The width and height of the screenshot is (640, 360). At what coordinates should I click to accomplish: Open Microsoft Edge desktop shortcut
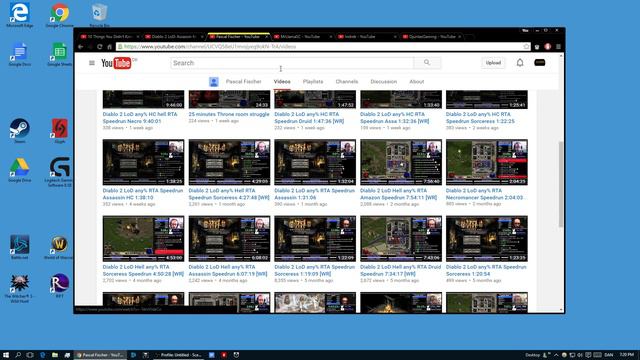pyautogui.click(x=20, y=16)
